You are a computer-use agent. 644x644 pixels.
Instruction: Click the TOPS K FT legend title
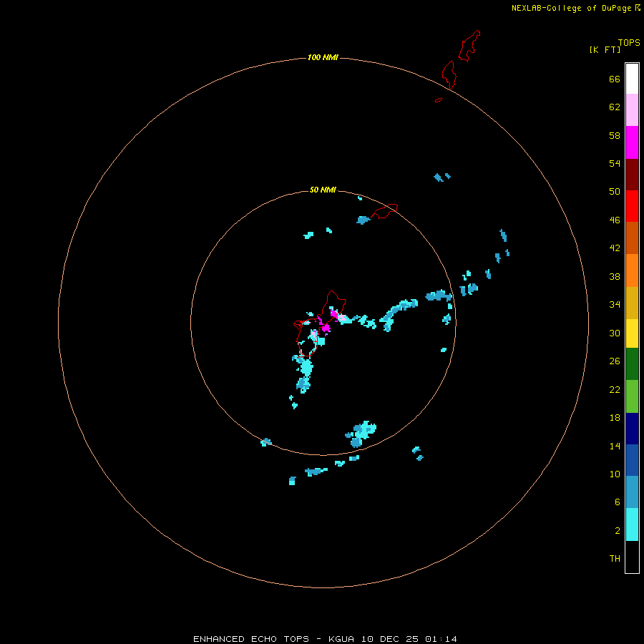pyautogui.click(x=615, y=46)
